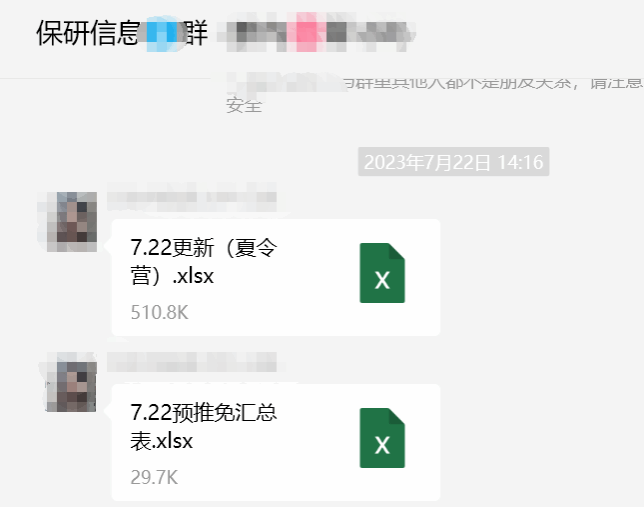Viewport: 644px width, 507px height.
Task: Click the 510.8K file size label
Action: [x=159, y=313]
